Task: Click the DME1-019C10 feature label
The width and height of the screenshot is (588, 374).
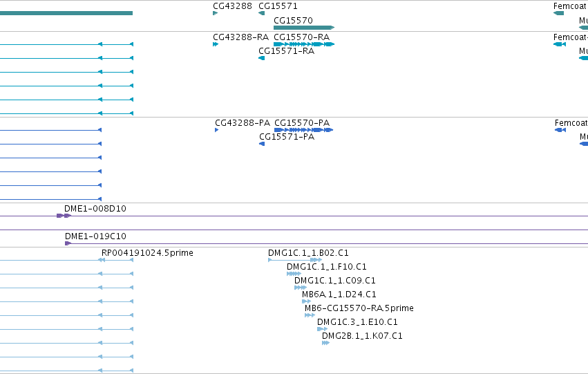Action: tap(95, 236)
